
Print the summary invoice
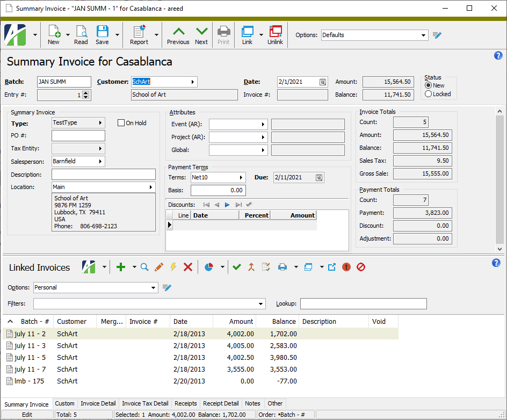point(223,34)
